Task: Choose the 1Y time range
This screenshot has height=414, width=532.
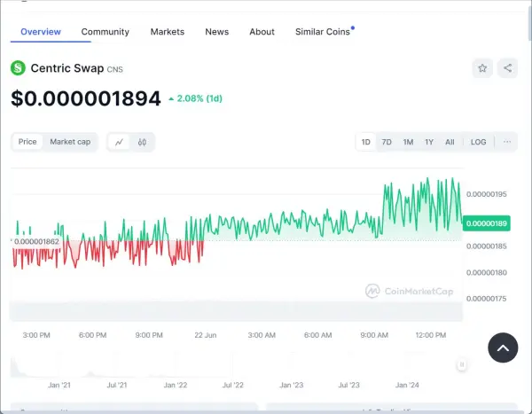Action: click(x=429, y=142)
